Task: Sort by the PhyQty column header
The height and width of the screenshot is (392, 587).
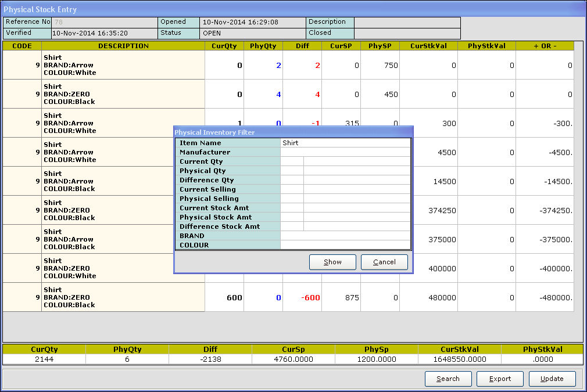Action: pos(263,46)
